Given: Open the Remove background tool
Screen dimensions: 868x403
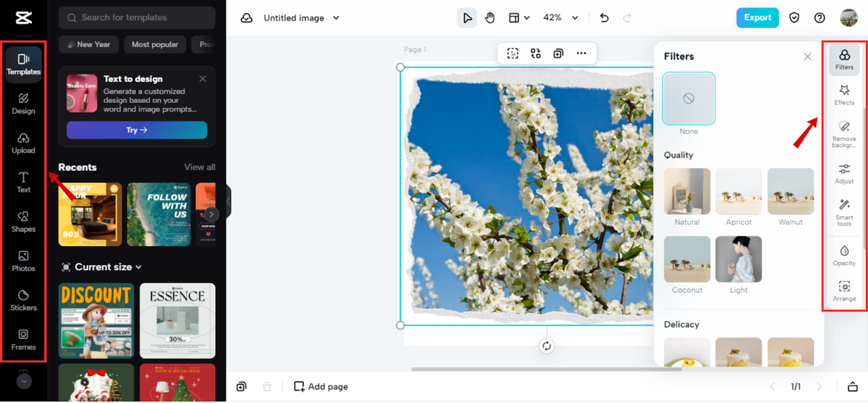Looking at the screenshot, I should [x=844, y=134].
